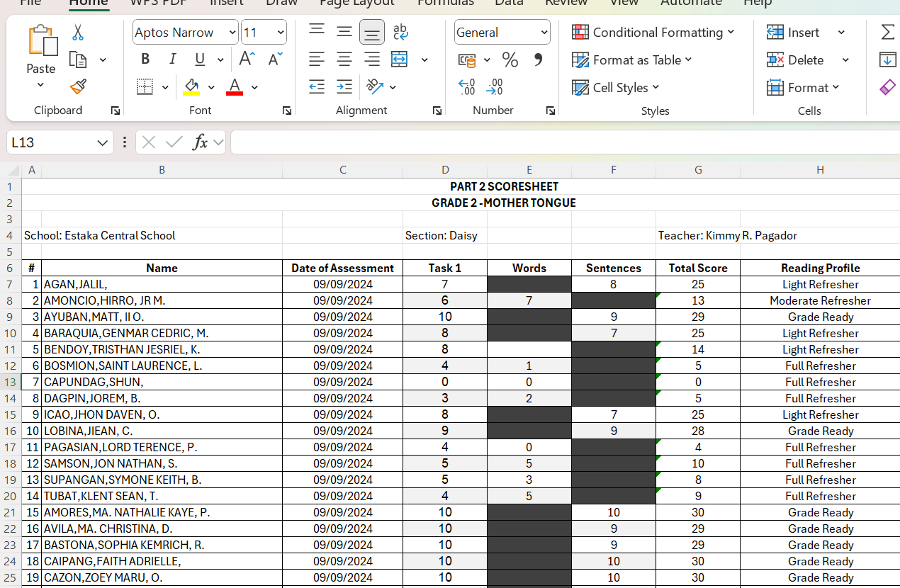Center align text horizontally

point(344,60)
